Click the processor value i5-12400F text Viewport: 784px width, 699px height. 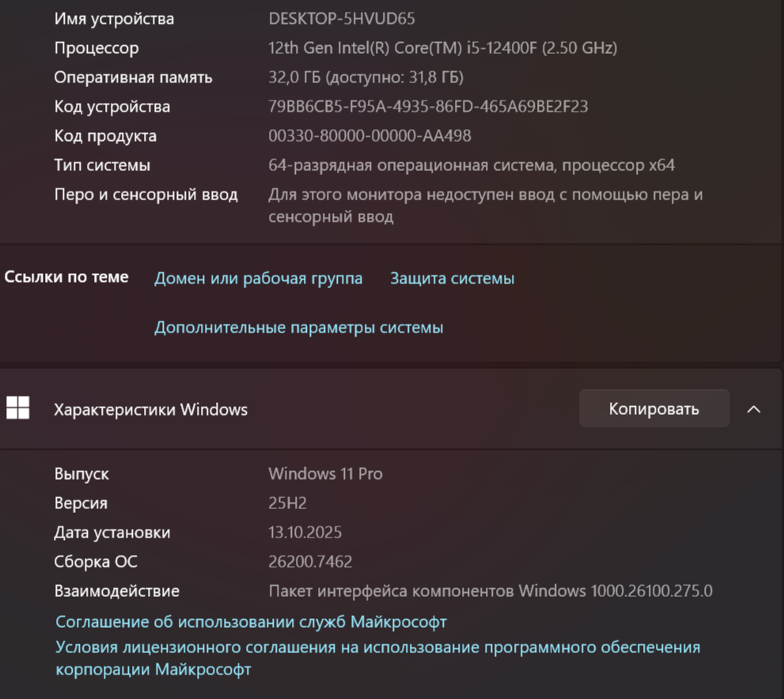coord(442,48)
